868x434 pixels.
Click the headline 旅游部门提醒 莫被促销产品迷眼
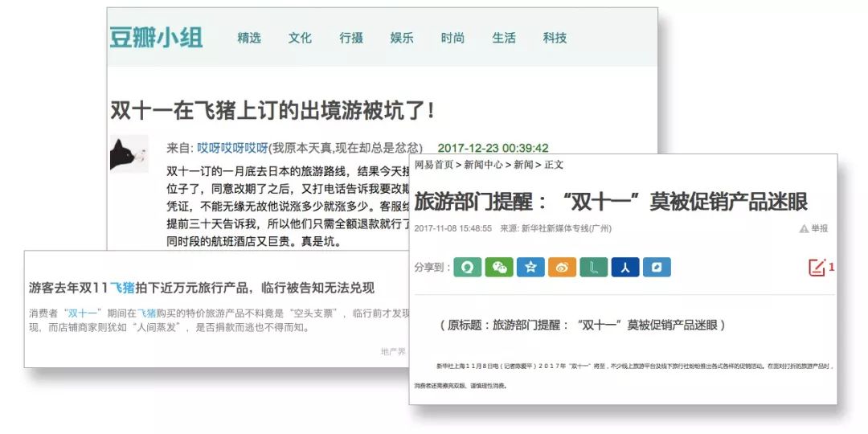click(611, 202)
